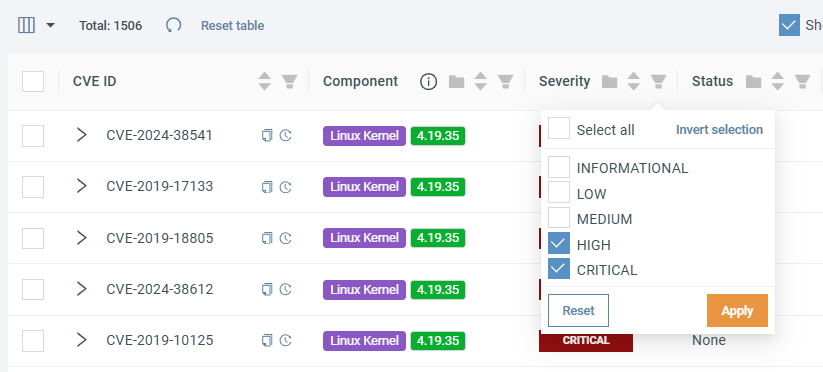Open the column selector dropdown arrow
This screenshot has height=372, width=823.
pyautogui.click(x=50, y=25)
